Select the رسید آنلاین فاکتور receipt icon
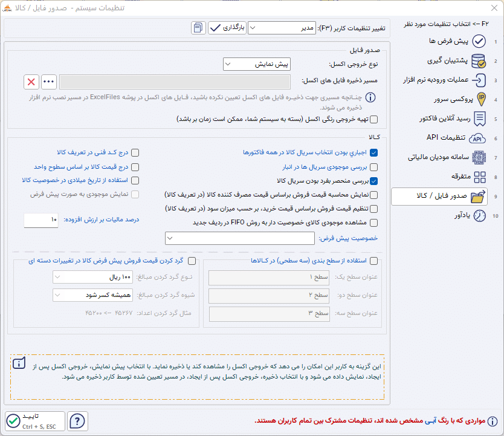Screen dimensions: 504x436 480,119
